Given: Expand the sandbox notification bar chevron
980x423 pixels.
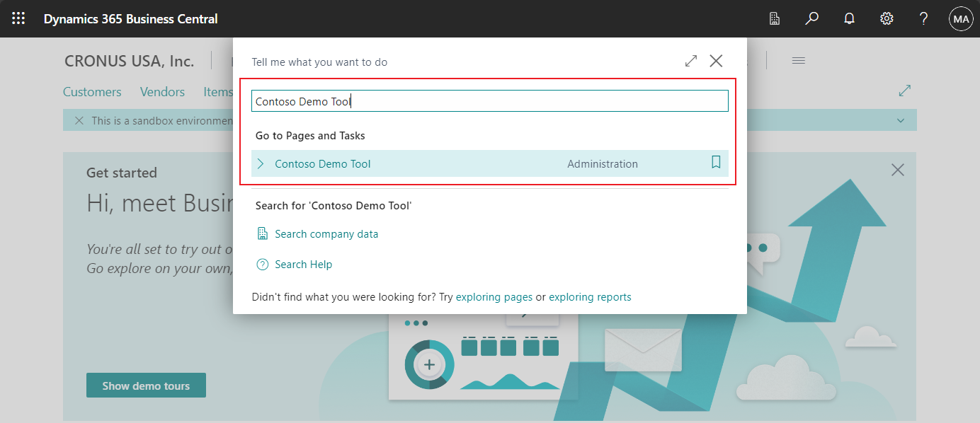Looking at the screenshot, I should 901,121.
